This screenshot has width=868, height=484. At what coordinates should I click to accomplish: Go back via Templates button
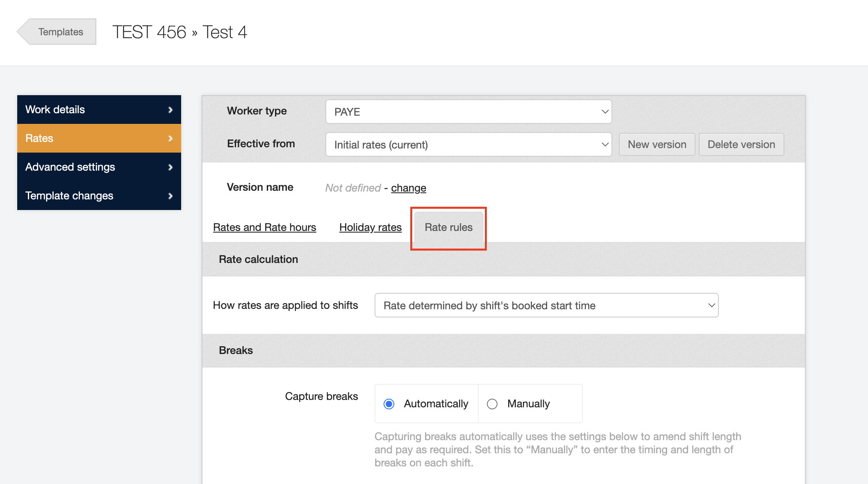pyautogui.click(x=60, y=32)
